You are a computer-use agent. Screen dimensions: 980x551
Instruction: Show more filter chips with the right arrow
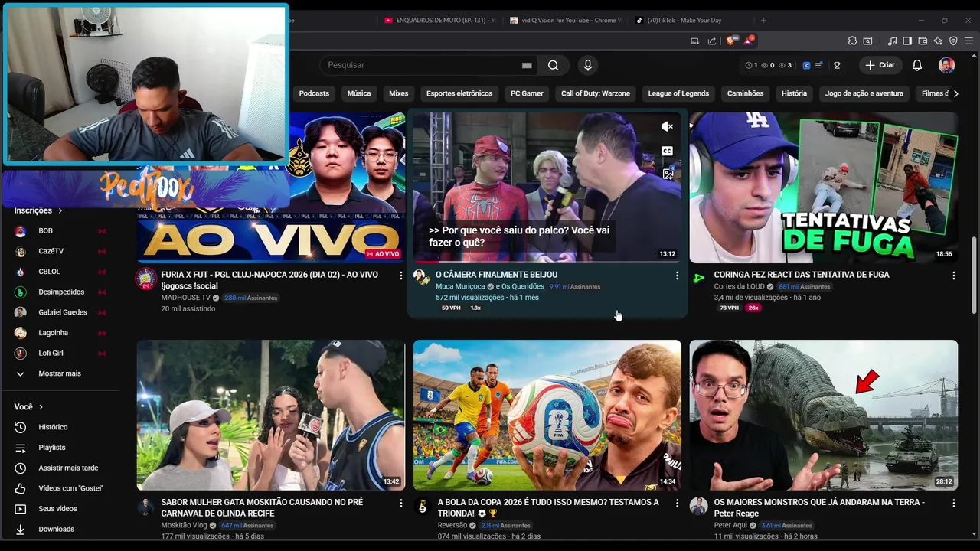click(x=955, y=93)
